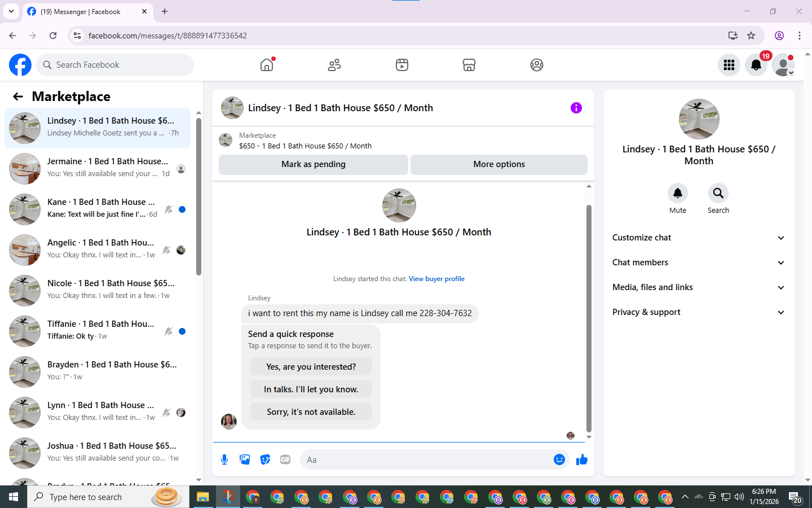The image size is (812, 508).
Task: Click the Aa message input field
Action: coord(426,460)
